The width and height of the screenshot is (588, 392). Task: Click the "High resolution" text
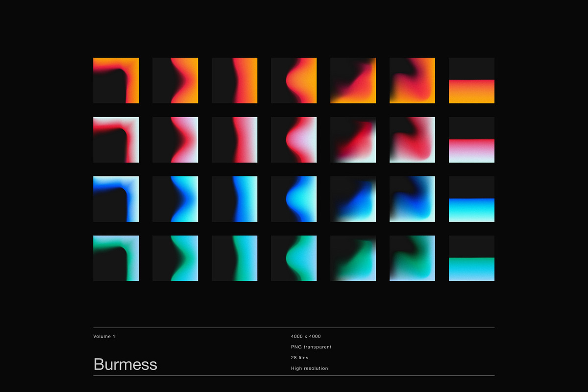[309, 368]
